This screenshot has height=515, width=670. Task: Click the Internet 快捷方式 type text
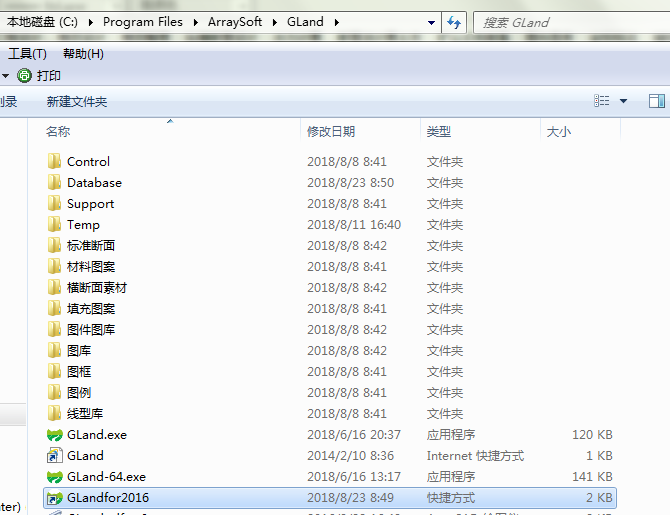click(475, 456)
